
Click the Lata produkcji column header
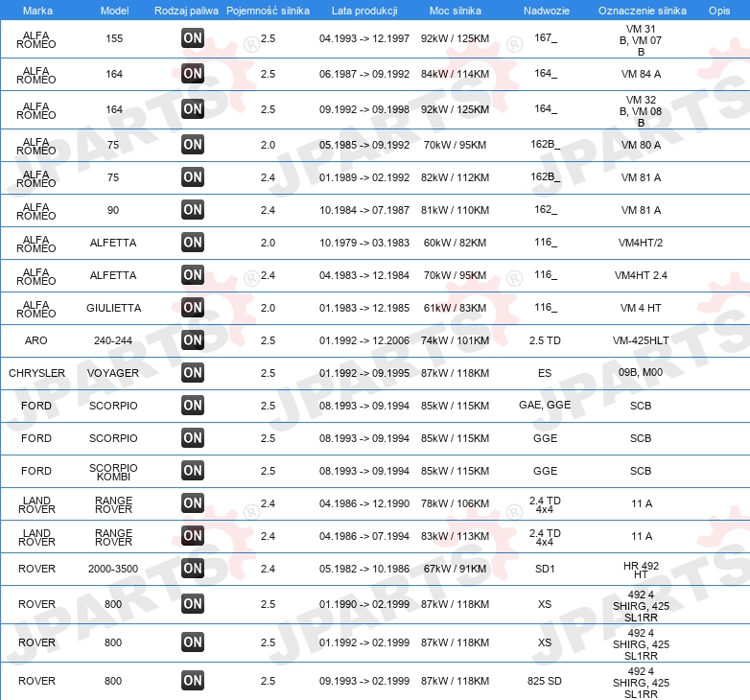click(x=364, y=11)
